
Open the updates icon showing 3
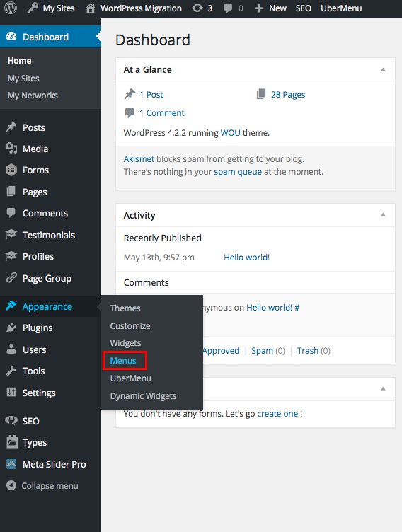point(197,8)
